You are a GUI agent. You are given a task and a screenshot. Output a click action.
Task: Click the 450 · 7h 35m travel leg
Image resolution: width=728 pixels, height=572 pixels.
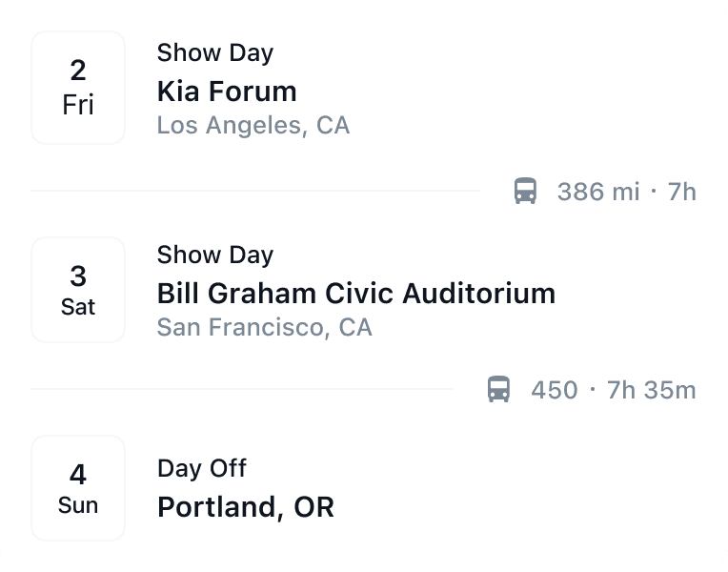tap(613, 390)
